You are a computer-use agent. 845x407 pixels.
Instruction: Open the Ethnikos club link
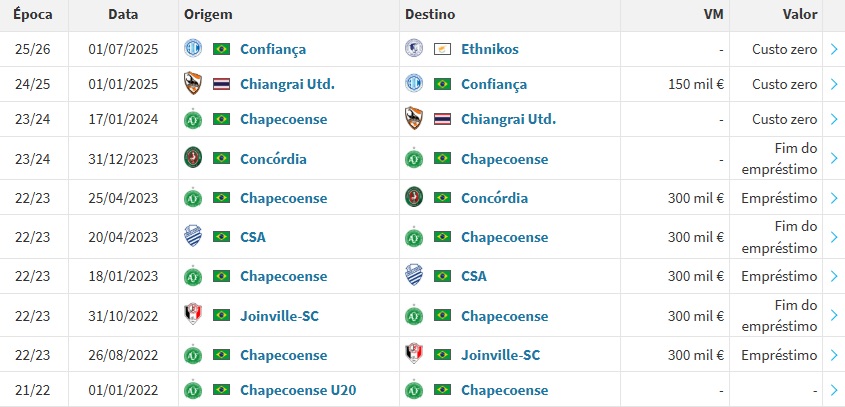pyautogui.click(x=490, y=49)
